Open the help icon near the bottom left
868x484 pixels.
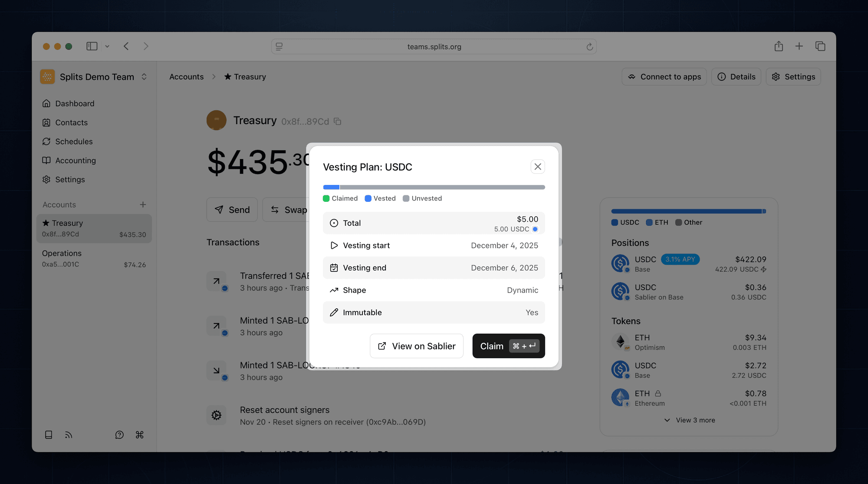click(119, 435)
